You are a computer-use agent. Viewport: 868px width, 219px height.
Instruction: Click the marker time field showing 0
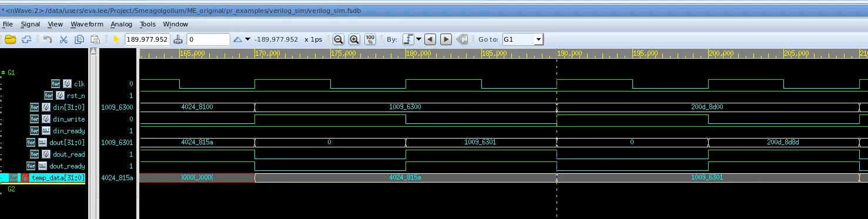click(x=208, y=39)
